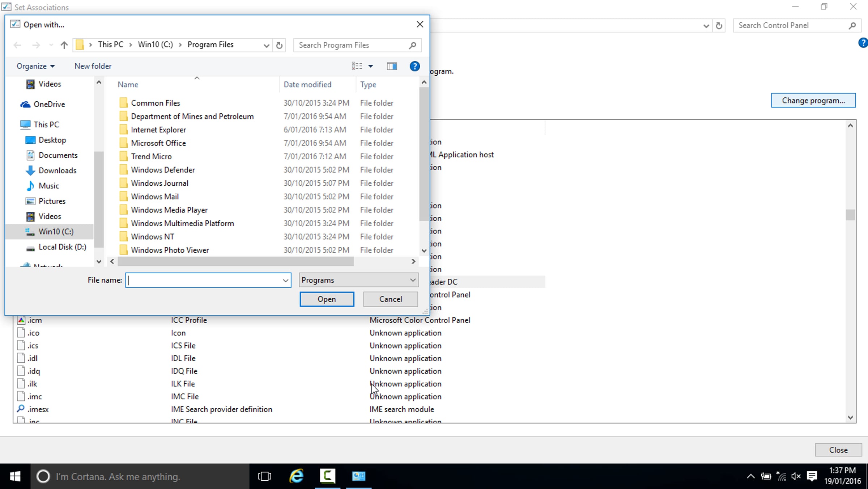Select the Windows Multimedia Platform folder
Image resolution: width=868 pixels, height=489 pixels.
[x=182, y=223]
